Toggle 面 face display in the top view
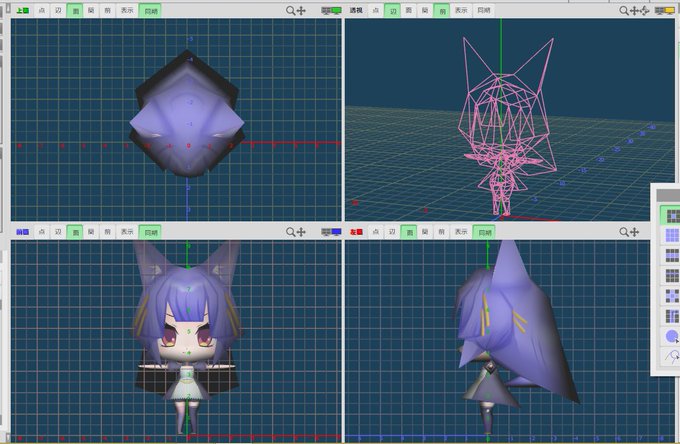 [x=75, y=10]
